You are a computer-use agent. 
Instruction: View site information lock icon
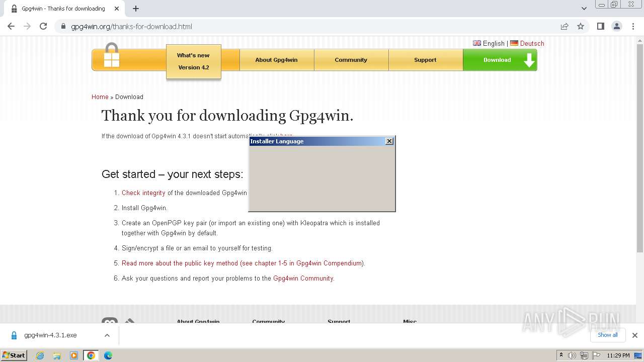tap(63, 26)
